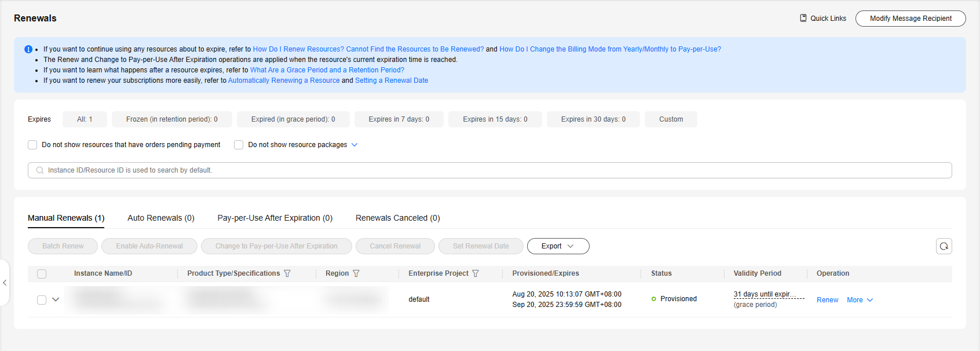The width and height of the screenshot is (980, 351).
Task: Switch to the Auto Renewals tab
Action: [x=161, y=218]
